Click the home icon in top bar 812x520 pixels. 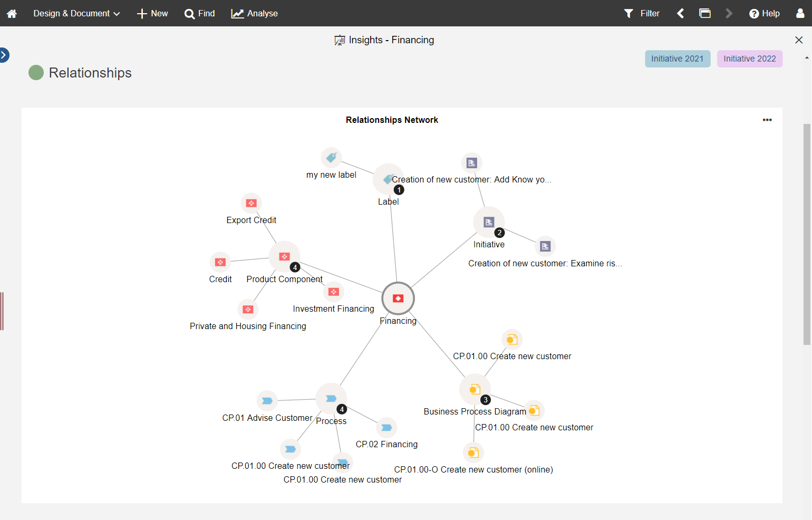pos(12,13)
